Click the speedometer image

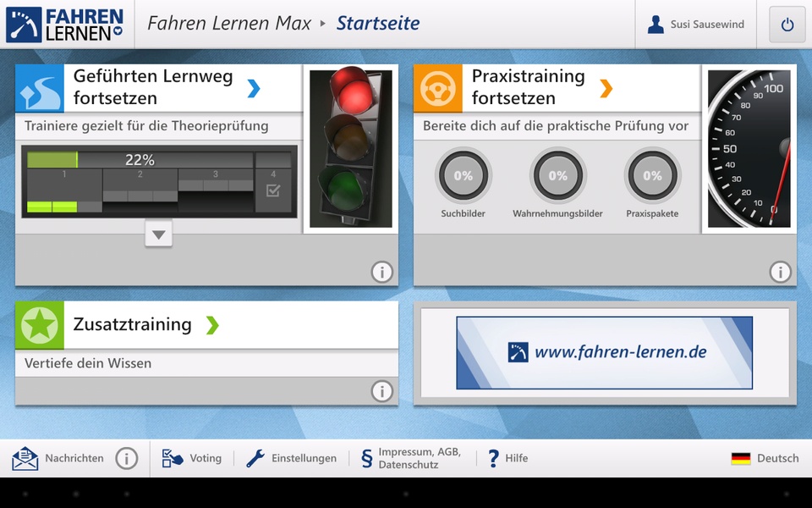[749, 149]
